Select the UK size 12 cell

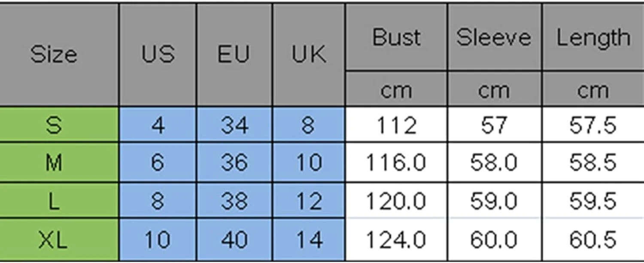[309, 201]
